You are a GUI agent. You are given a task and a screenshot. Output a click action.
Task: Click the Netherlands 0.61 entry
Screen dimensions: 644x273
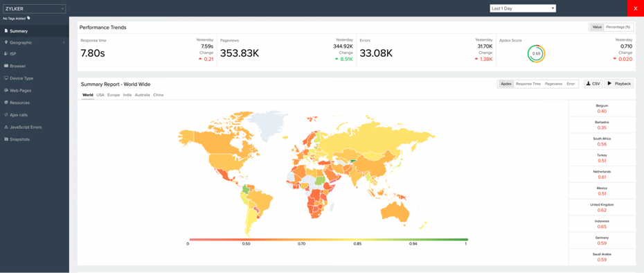(602, 175)
